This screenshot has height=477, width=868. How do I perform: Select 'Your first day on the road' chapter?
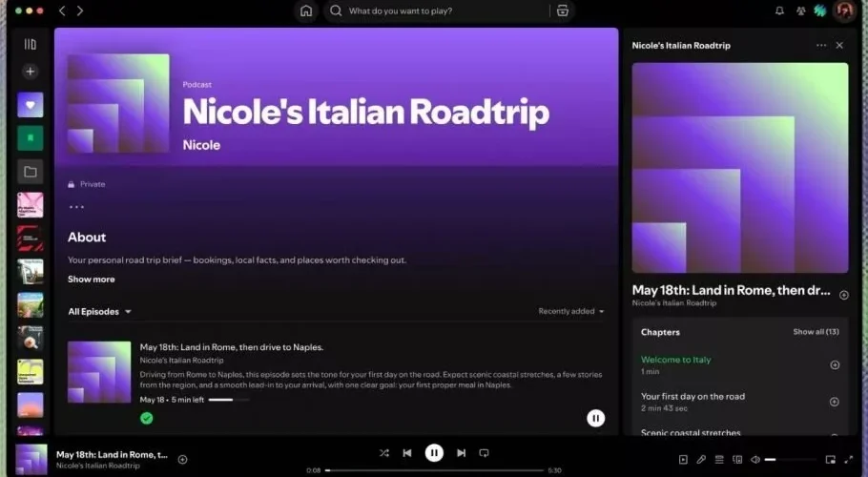[692, 396]
